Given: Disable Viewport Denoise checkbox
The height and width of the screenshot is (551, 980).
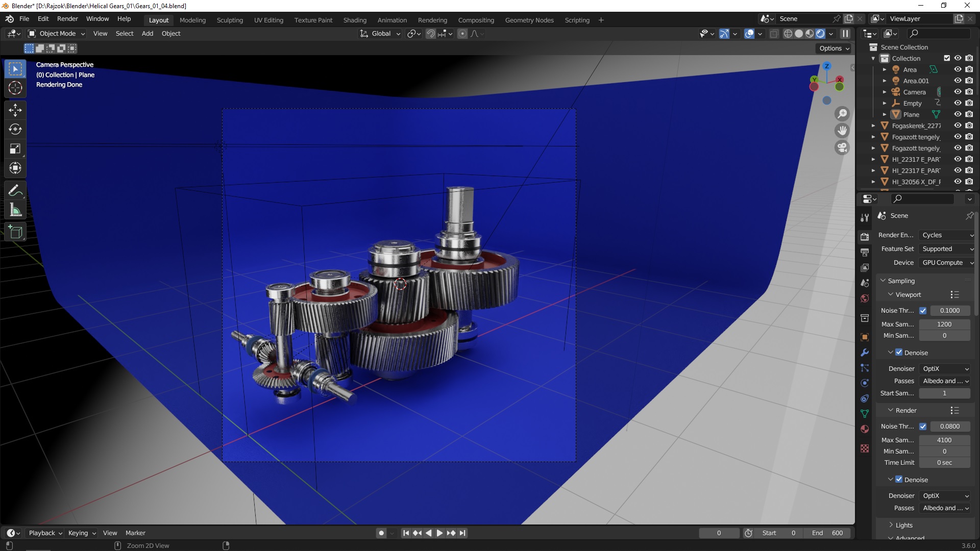Looking at the screenshot, I should tap(899, 353).
